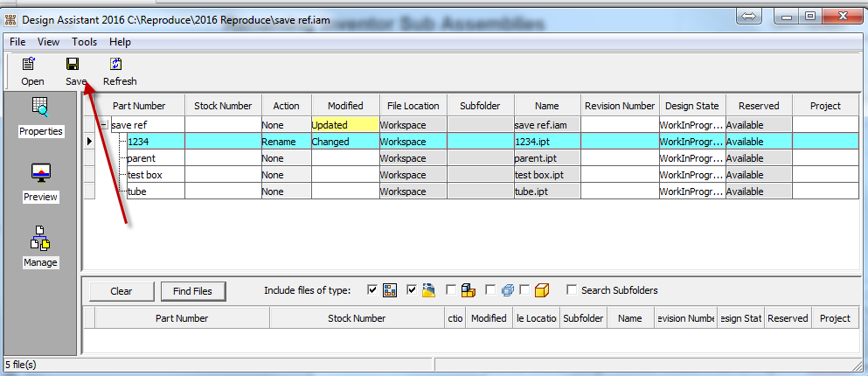Open the View menu
The image size is (868, 376).
click(x=49, y=42)
